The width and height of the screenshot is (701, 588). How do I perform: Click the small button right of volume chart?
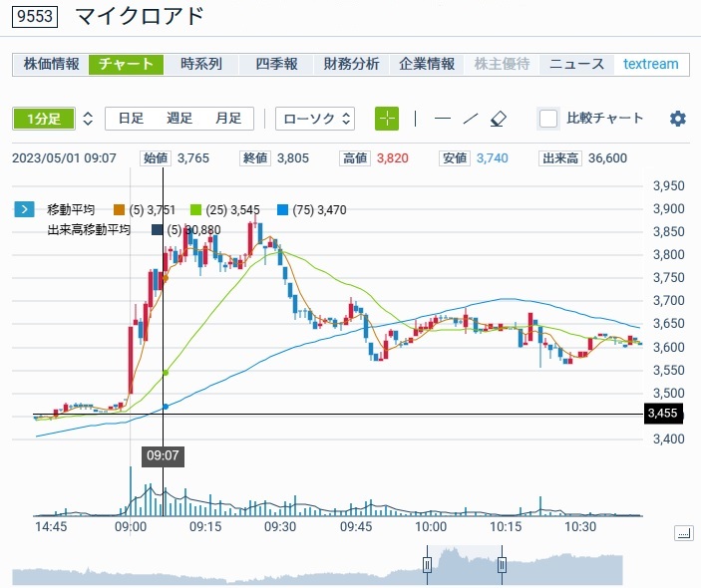click(683, 533)
